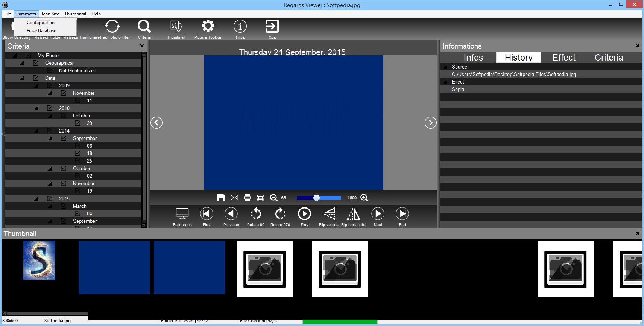The height and width of the screenshot is (326, 644).
Task: Collapse the 2014 tree node
Action: (36, 131)
